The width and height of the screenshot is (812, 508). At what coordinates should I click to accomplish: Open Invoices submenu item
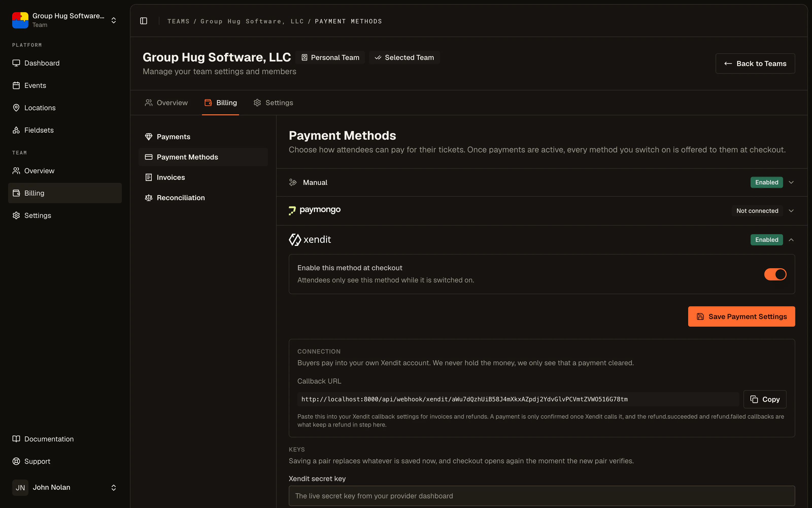(x=203, y=177)
